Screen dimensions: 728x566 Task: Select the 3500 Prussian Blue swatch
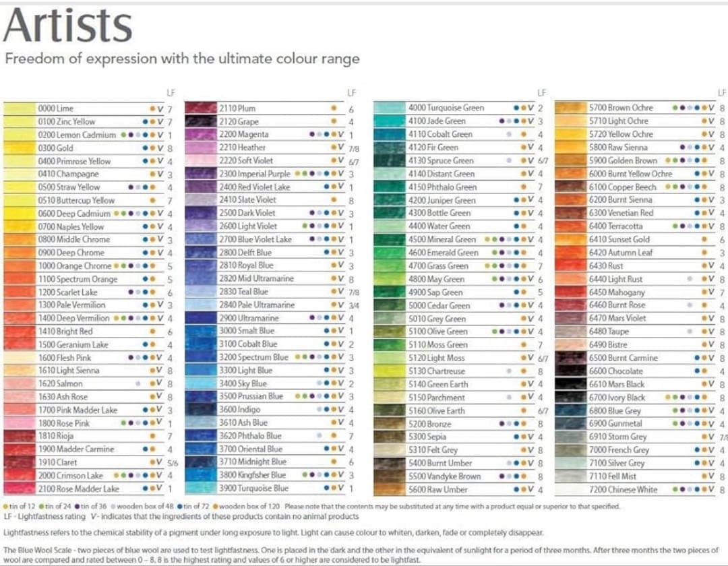[200, 397]
